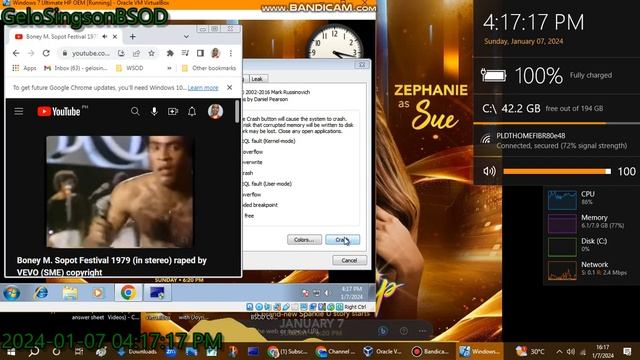This screenshot has height=360, width=640.
Task: Open the YouTube hamburger guide menu
Action: click(19, 111)
